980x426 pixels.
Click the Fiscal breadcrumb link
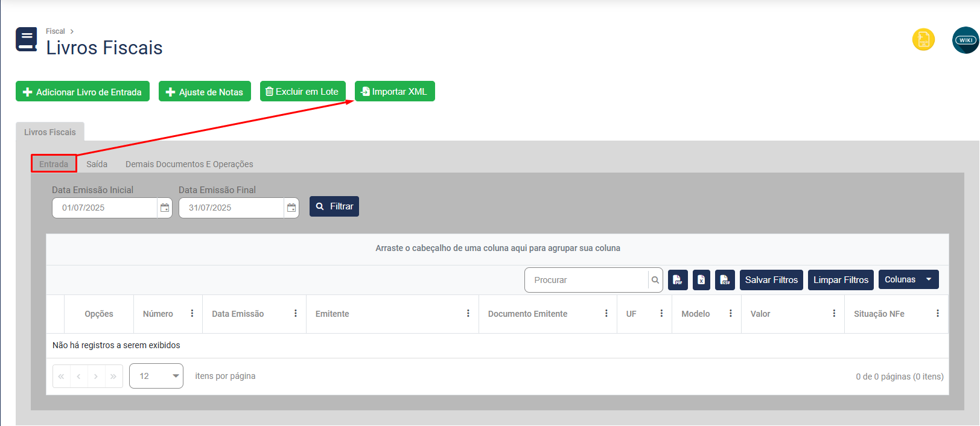point(55,31)
